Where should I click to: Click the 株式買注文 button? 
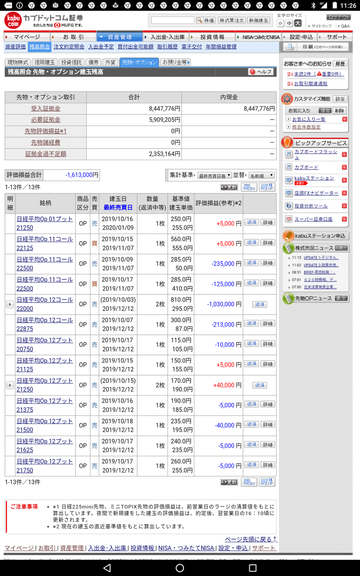click(x=232, y=20)
